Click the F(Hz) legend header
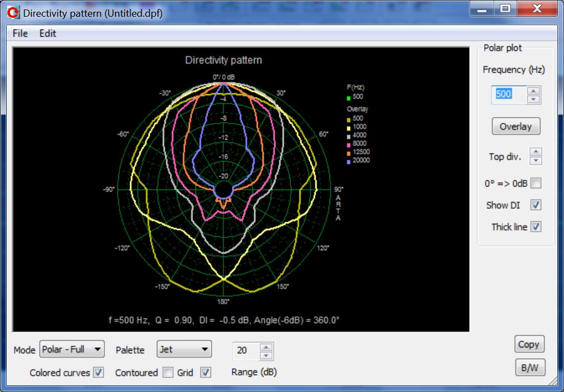564x392 pixels. [355, 88]
